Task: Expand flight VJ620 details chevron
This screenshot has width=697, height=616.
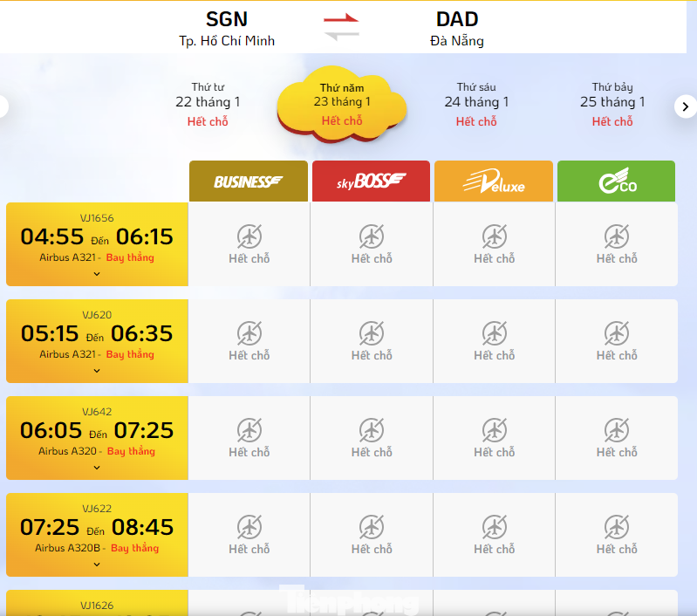Action: (97, 371)
